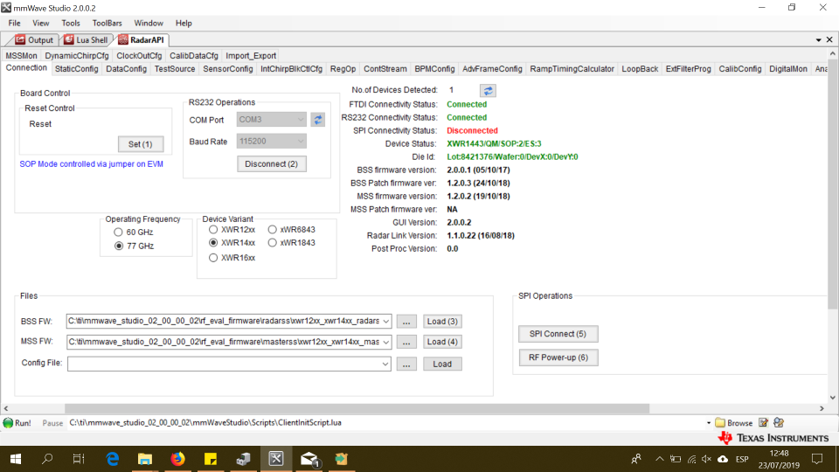Screen dimensions: 839x472
Task: Browse for MSS FW file
Action: click(x=407, y=342)
